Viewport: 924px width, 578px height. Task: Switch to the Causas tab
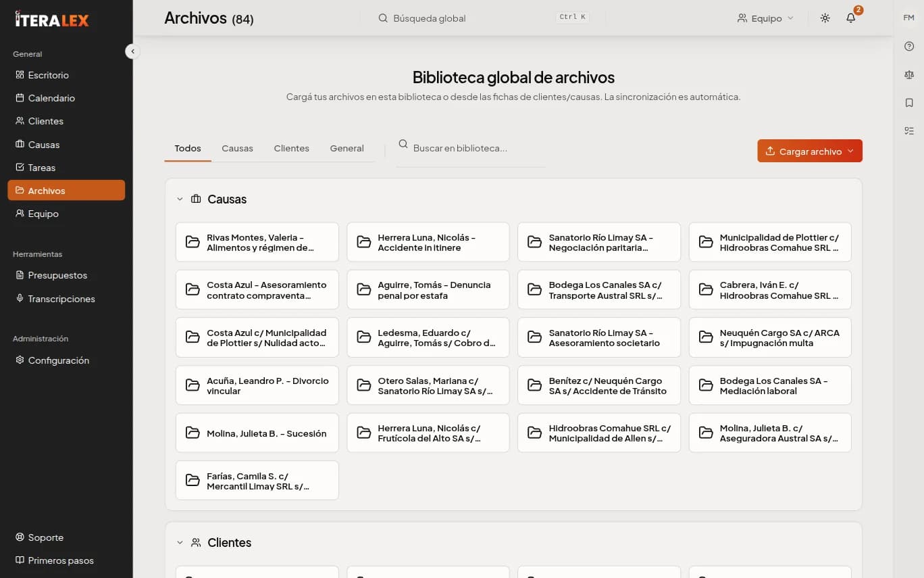coord(237,148)
